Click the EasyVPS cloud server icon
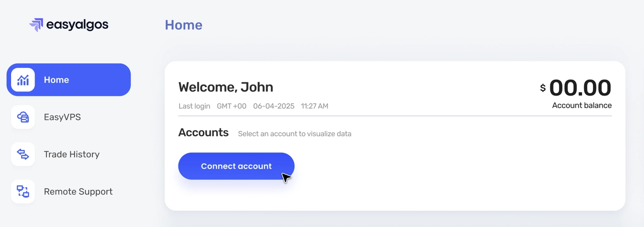The width and height of the screenshot is (644, 227). (23, 117)
